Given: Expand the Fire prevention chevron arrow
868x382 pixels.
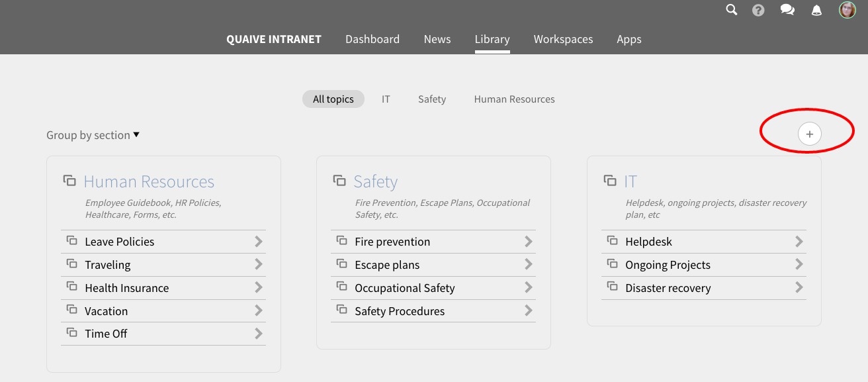Looking at the screenshot, I should [529, 242].
